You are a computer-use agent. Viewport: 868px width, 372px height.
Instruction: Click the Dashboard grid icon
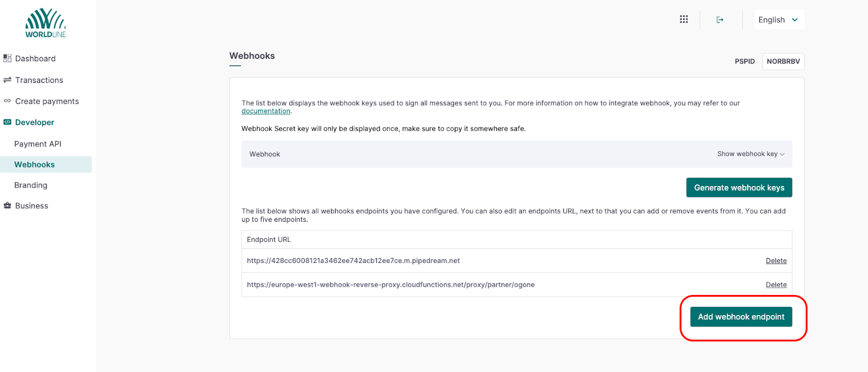coord(8,59)
